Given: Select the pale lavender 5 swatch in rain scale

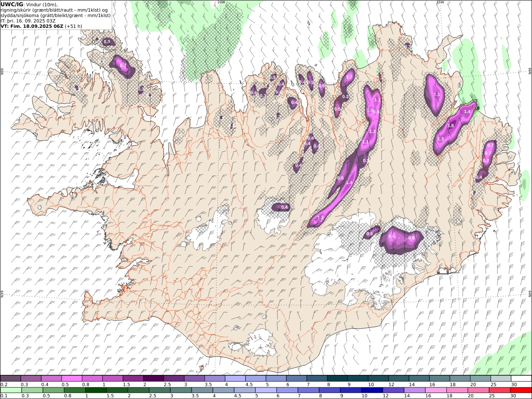Looking at the screenshot, I should (x=266, y=390).
